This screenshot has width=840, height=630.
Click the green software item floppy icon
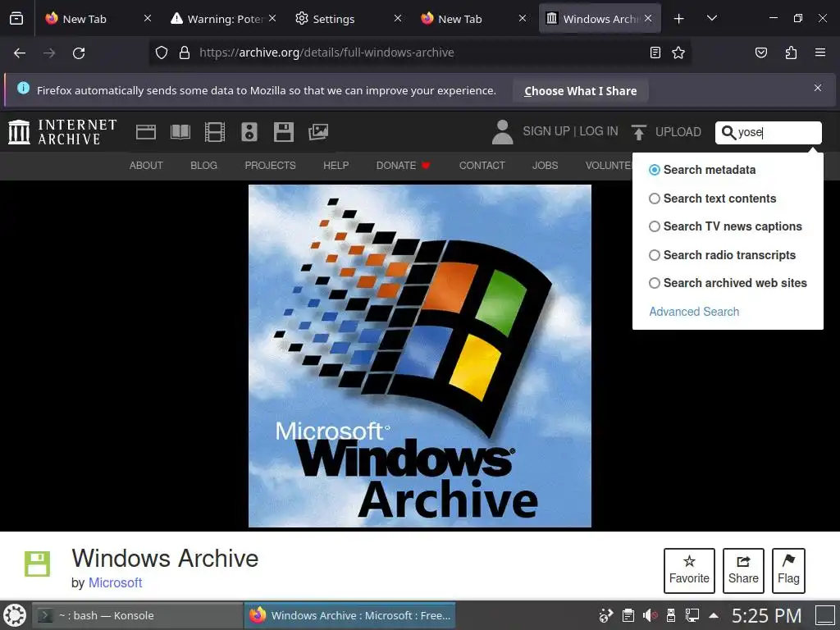[37, 564]
